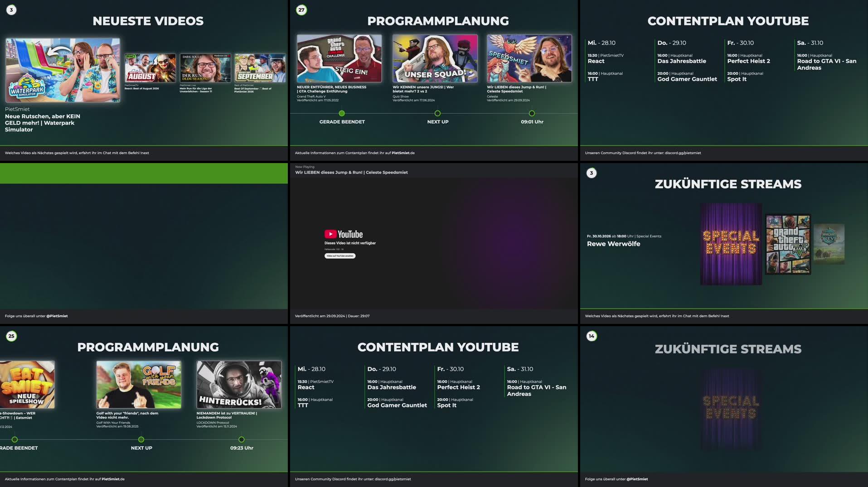Image resolution: width=868 pixels, height=487 pixels.
Task: Click the 'Video auf YouTube ansehen' button
Action: [340, 256]
